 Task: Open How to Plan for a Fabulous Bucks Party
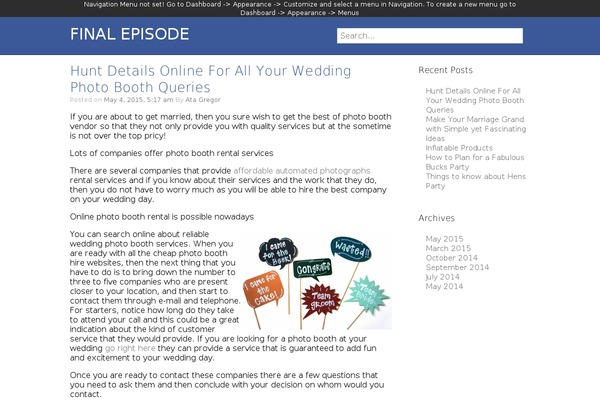[475, 162]
